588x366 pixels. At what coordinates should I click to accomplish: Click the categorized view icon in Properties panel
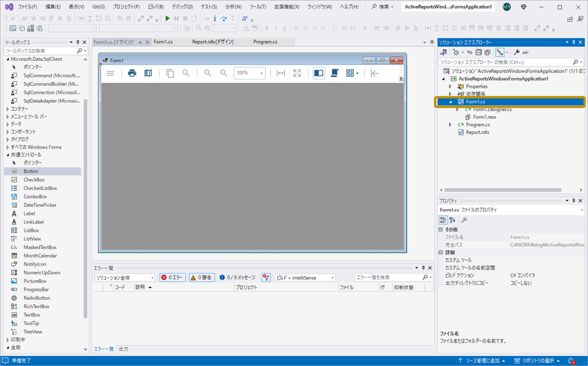[x=443, y=220]
